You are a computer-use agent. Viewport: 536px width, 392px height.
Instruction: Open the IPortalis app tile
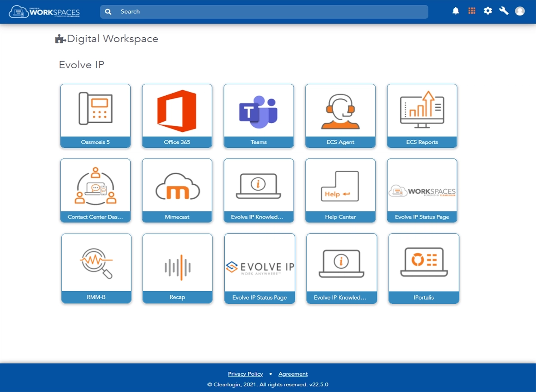[424, 268]
